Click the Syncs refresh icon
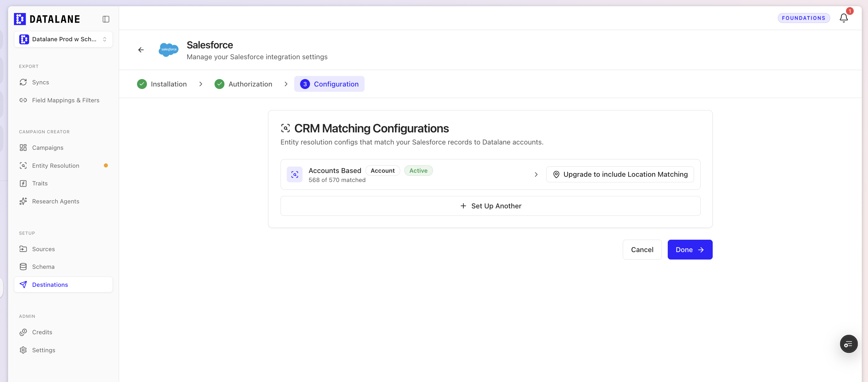 tap(23, 82)
